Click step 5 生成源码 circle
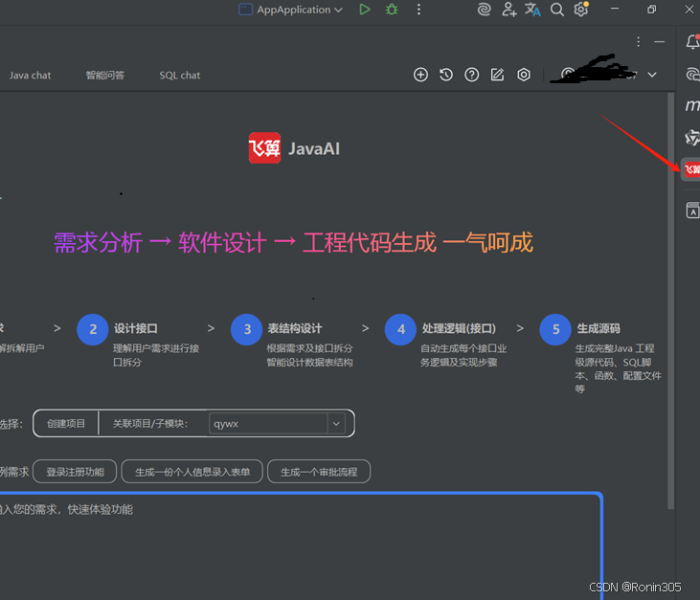Viewport: 700px width, 600px height. [x=555, y=329]
